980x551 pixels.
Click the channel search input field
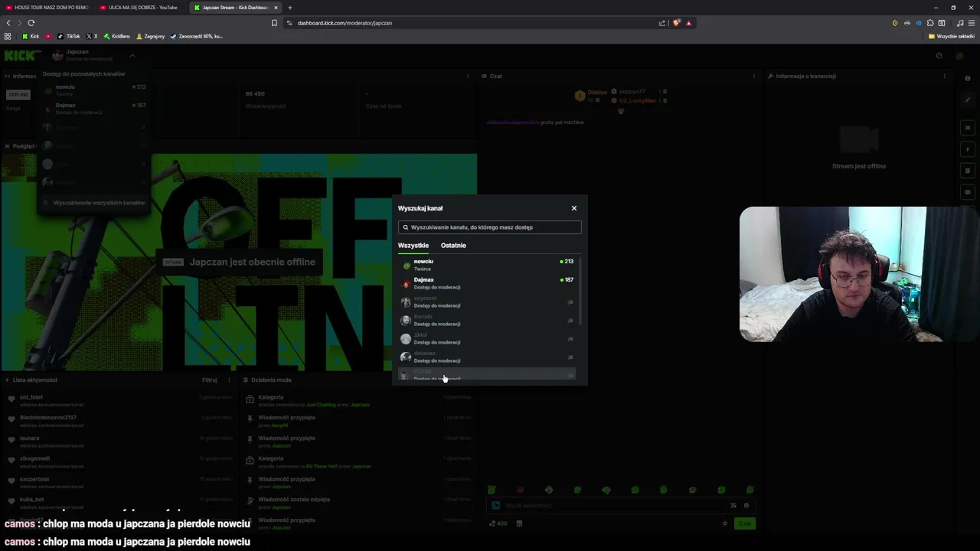(x=490, y=227)
